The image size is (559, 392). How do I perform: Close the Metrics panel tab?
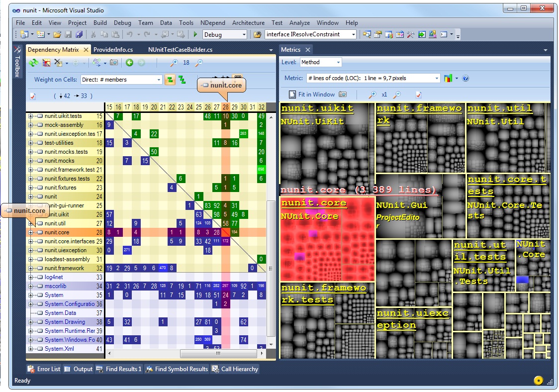[308, 50]
